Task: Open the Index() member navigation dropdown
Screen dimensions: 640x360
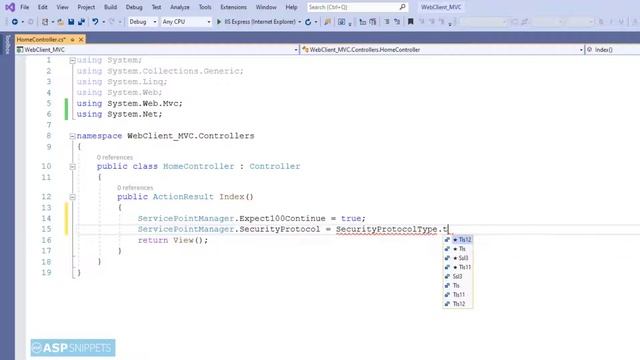Action: [613, 50]
